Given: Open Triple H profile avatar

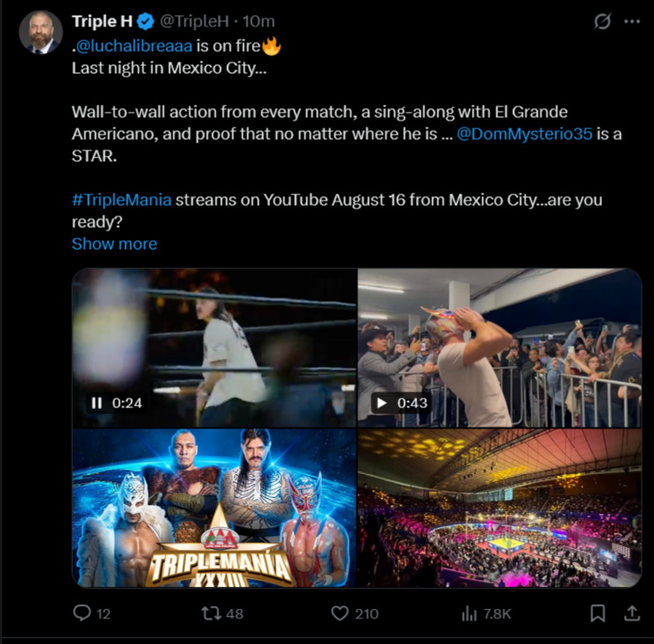Looking at the screenshot, I should 40,32.
